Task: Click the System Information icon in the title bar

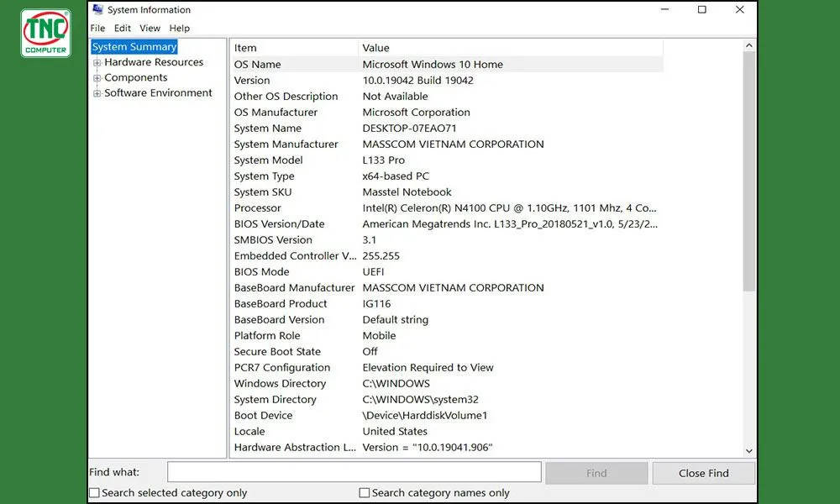Action: pos(97,9)
